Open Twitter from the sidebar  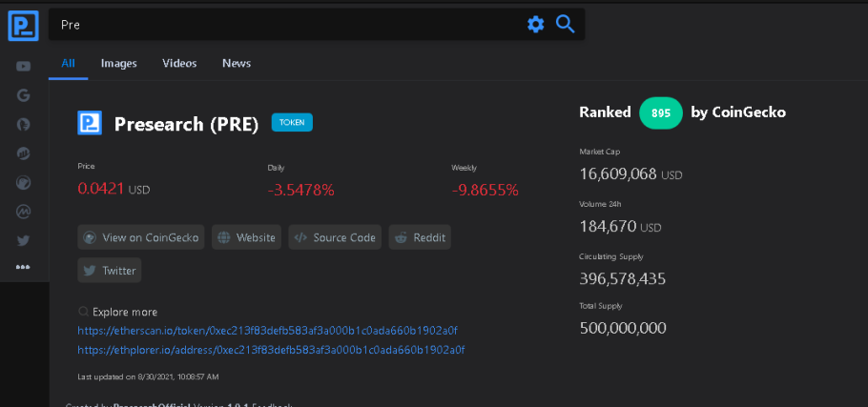pos(23,240)
